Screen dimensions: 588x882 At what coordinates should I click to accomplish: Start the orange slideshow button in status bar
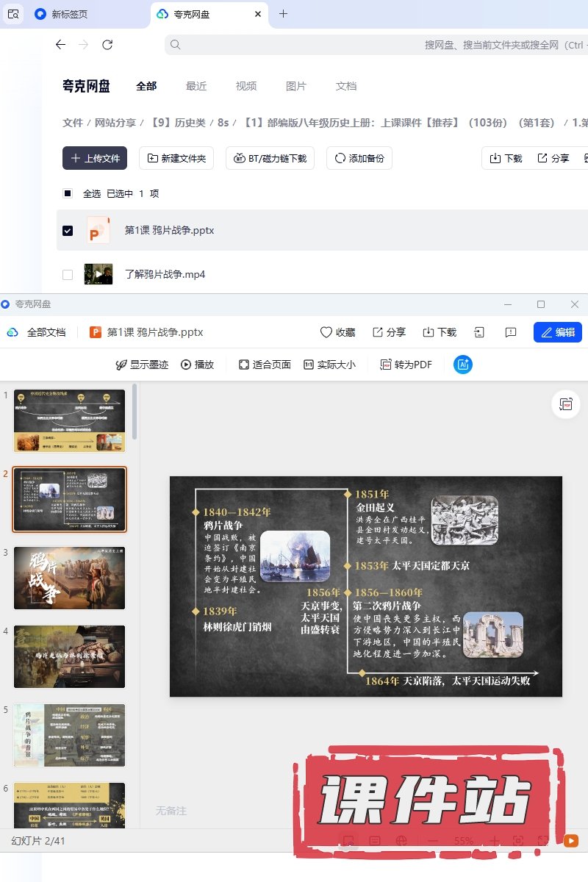pyautogui.click(x=570, y=841)
